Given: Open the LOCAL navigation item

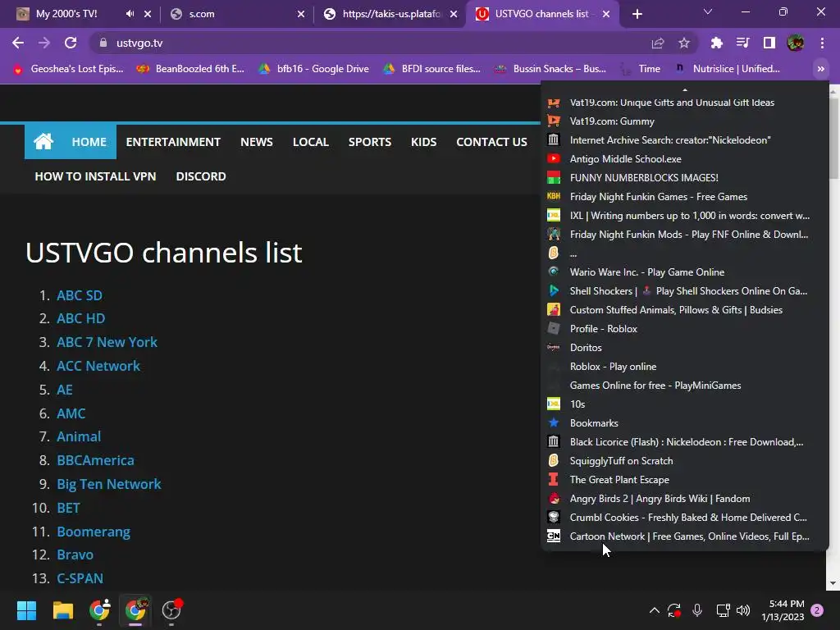Looking at the screenshot, I should (x=311, y=142).
